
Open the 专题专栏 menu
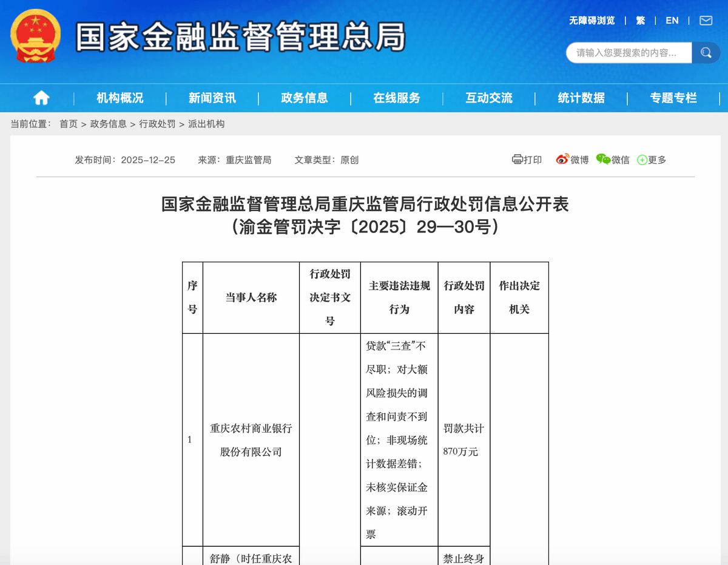[673, 98]
